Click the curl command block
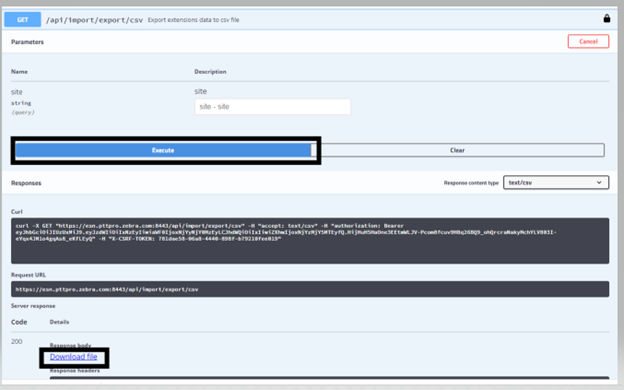The height and width of the screenshot is (390, 624). pos(310,241)
